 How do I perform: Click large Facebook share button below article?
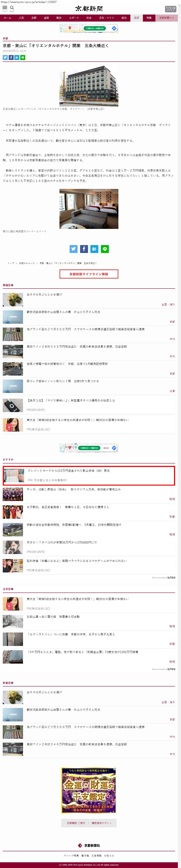pyautogui.click(x=84, y=249)
